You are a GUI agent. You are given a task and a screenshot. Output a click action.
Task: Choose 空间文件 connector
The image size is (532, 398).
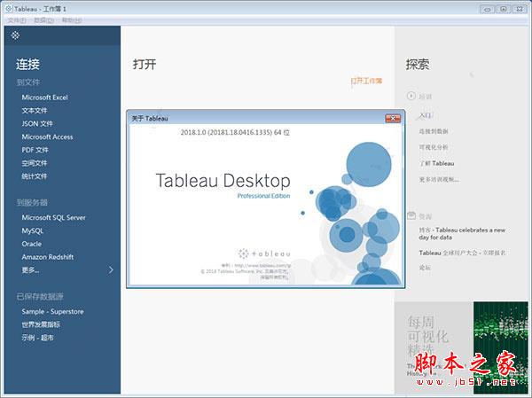35,163
